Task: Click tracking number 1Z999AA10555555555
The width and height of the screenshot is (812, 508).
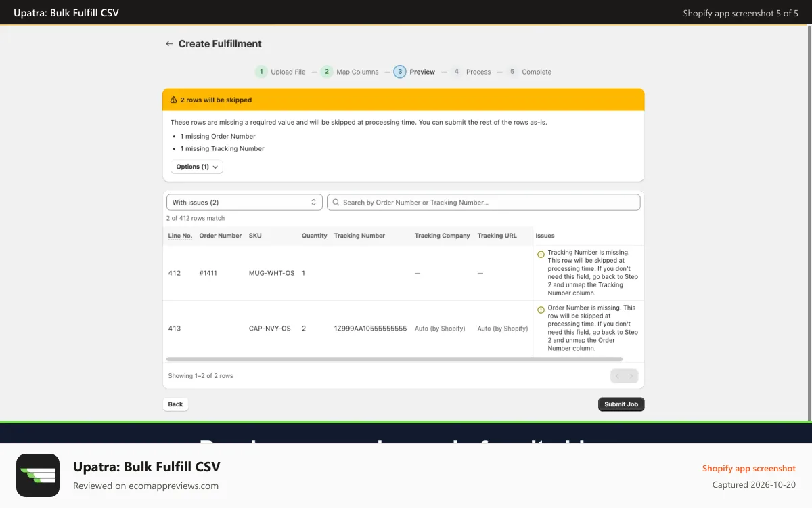Action: [371, 329]
